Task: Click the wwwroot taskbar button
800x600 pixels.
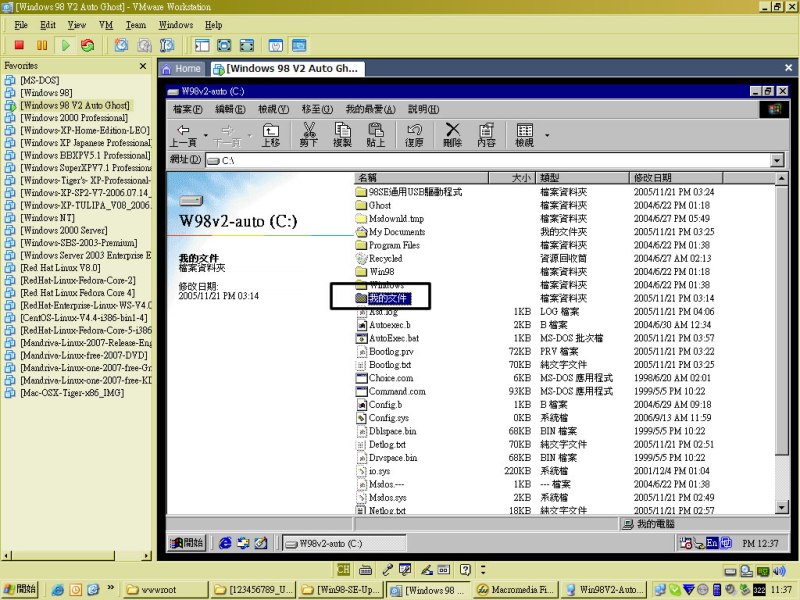Action: coord(165,590)
